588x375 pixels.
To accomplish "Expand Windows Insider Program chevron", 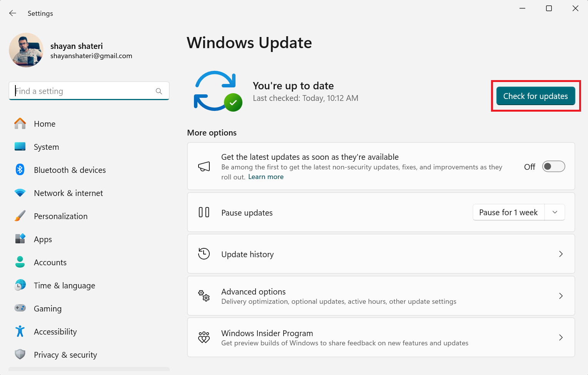I will (x=561, y=337).
